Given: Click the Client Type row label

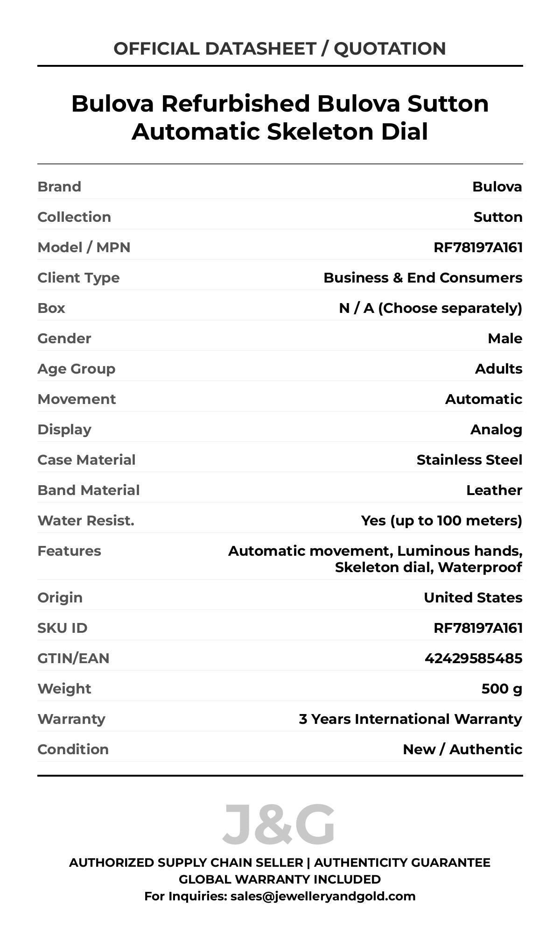Looking at the screenshot, I should (x=78, y=277).
